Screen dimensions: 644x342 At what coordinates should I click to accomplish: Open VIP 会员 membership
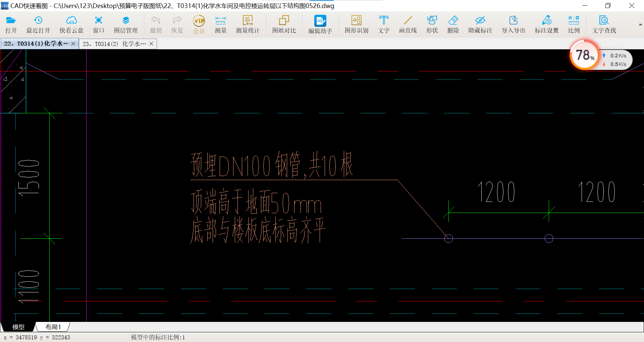(x=199, y=24)
